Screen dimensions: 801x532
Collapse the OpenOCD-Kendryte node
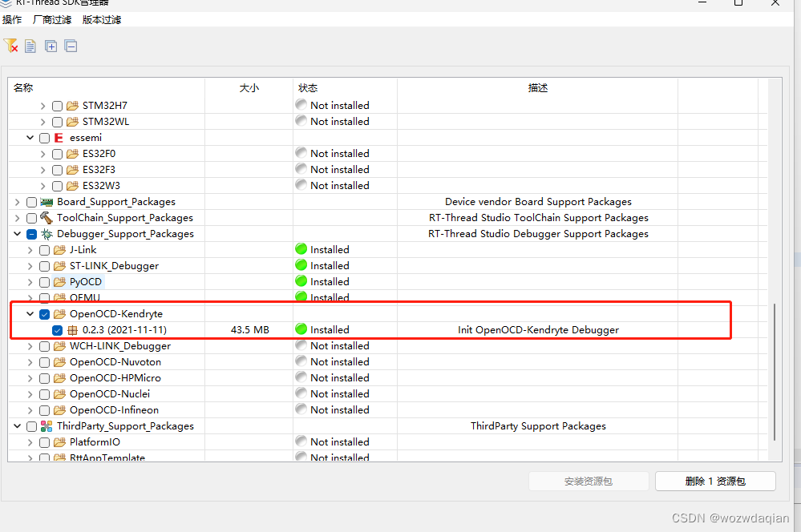click(x=30, y=314)
